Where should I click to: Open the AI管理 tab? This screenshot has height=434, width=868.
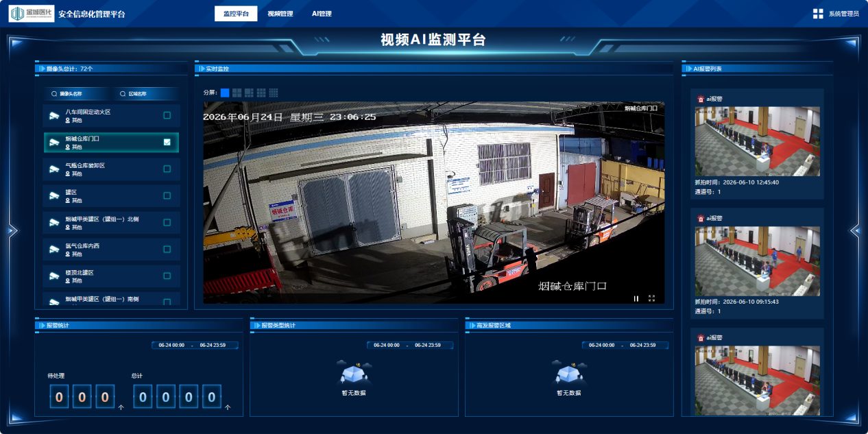[x=322, y=14]
